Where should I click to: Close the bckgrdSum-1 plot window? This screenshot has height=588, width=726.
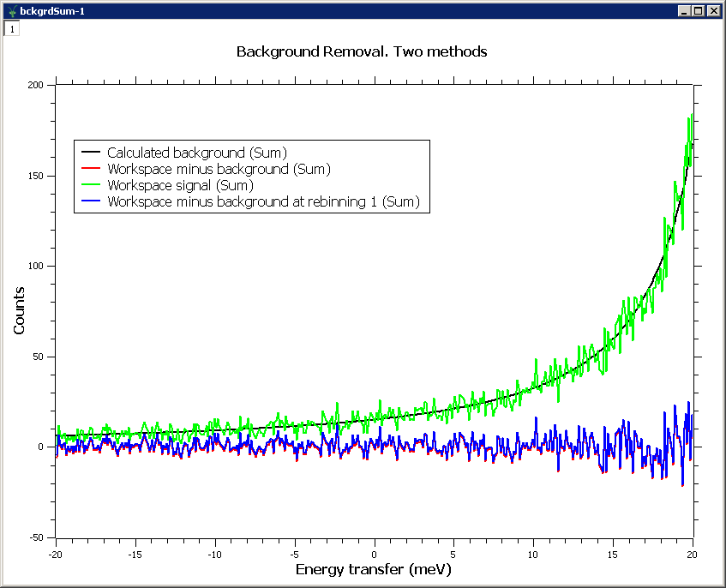click(712, 10)
